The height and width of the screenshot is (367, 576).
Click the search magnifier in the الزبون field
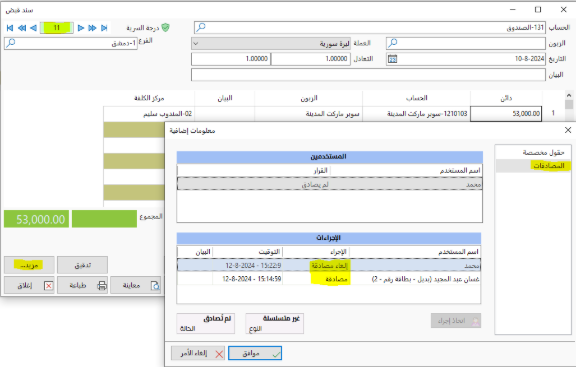(392, 43)
